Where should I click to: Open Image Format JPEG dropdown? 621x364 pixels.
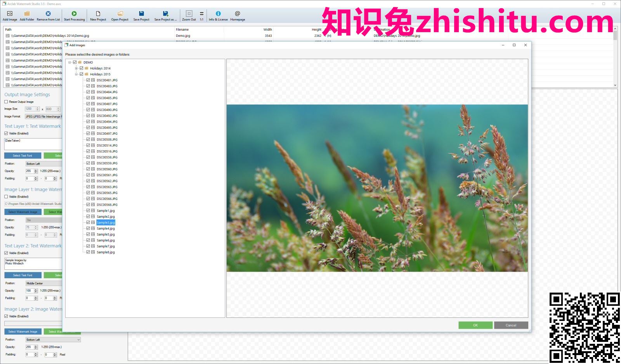pos(43,116)
